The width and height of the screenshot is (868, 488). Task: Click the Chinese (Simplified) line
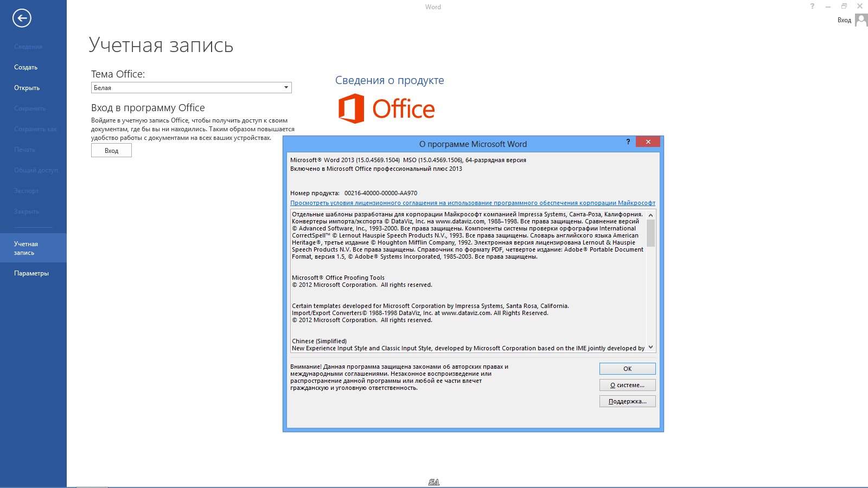pyautogui.click(x=319, y=341)
